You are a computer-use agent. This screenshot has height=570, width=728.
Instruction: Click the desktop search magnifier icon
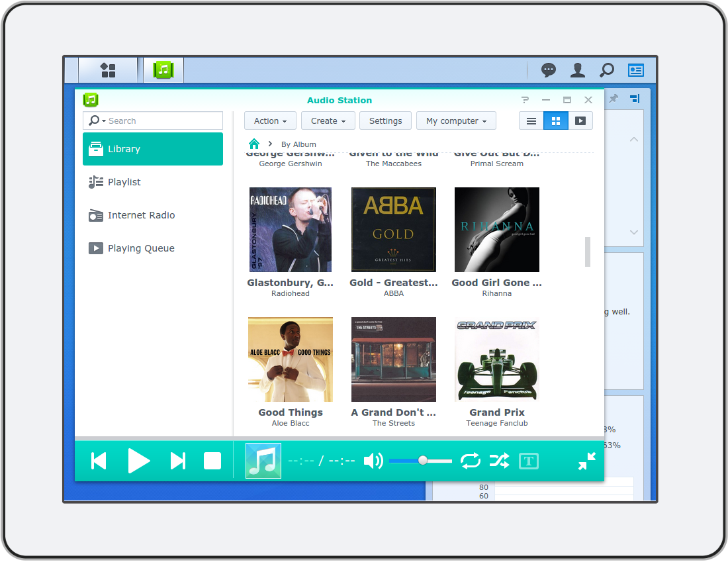click(x=606, y=70)
